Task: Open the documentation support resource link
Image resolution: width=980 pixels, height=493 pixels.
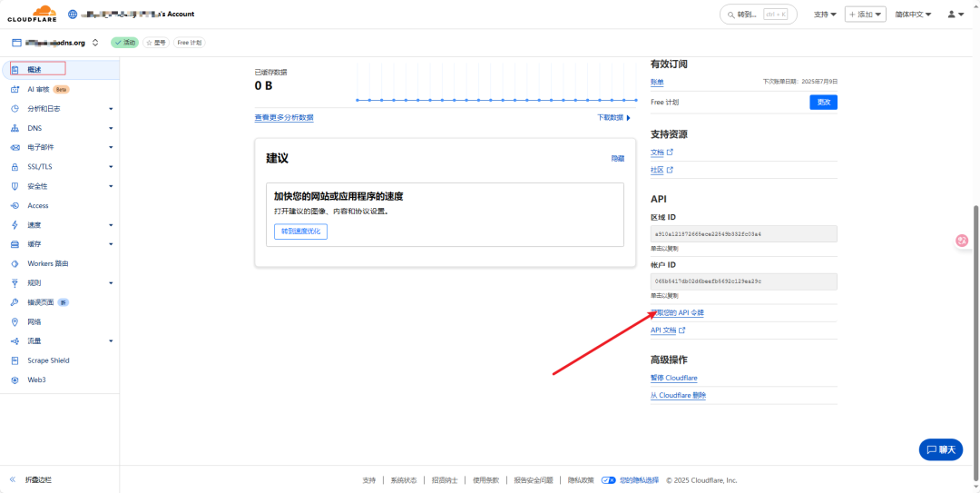Action: pyautogui.click(x=661, y=152)
